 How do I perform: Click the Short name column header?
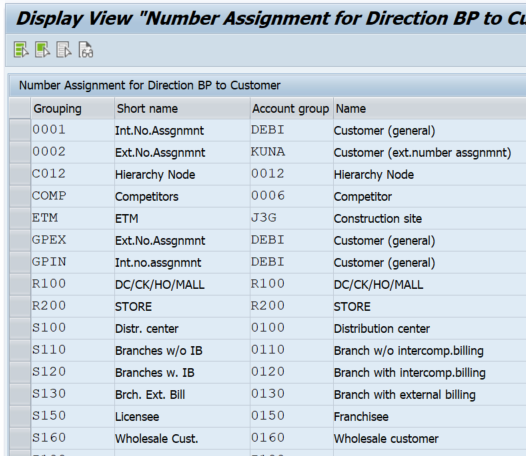point(182,109)
